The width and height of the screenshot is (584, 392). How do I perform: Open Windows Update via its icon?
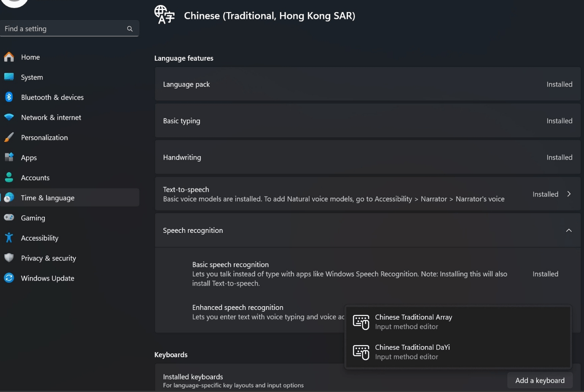tap(9, 278)
